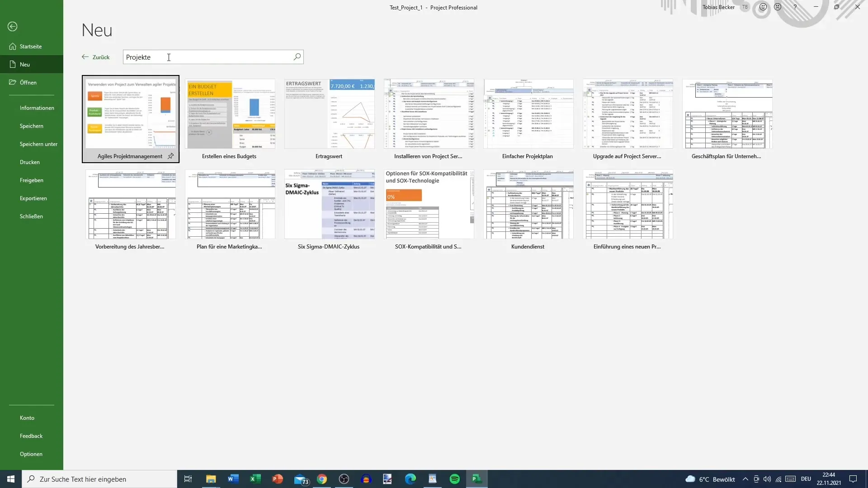Select Neu in the sidebar

[32, 64]
